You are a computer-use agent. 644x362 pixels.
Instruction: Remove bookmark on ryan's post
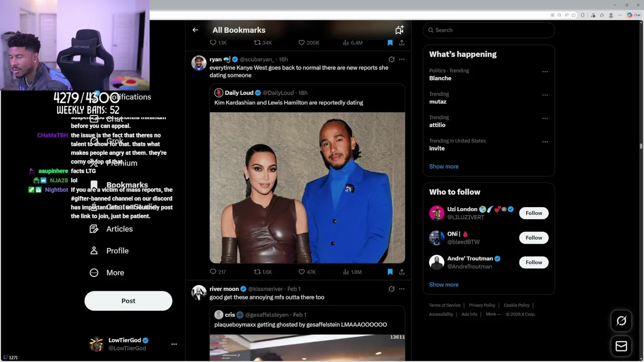390,272
